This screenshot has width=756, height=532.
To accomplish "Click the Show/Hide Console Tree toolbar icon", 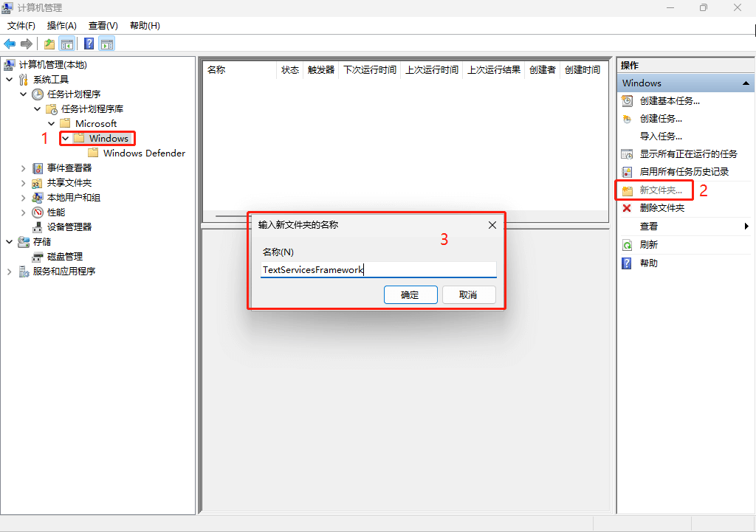I will pos(66,43).
